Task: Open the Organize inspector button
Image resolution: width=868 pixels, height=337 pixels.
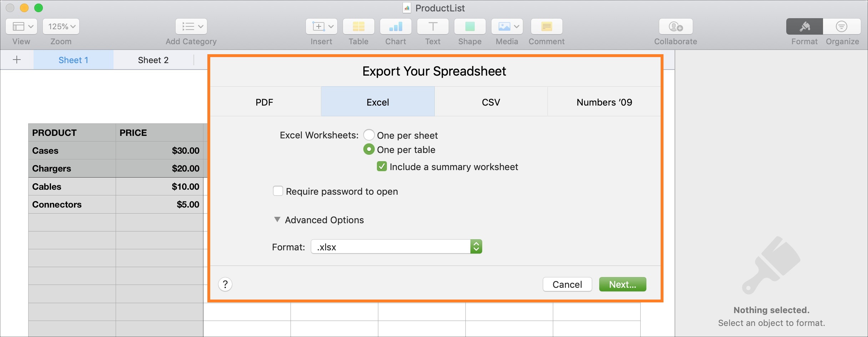Action: (842, 26)
